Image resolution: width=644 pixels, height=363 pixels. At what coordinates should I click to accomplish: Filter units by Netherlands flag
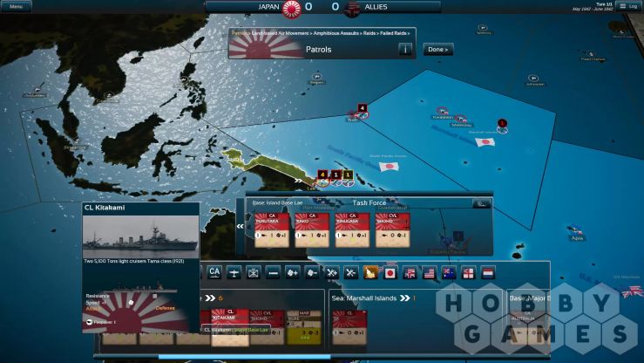pos(488,272)
